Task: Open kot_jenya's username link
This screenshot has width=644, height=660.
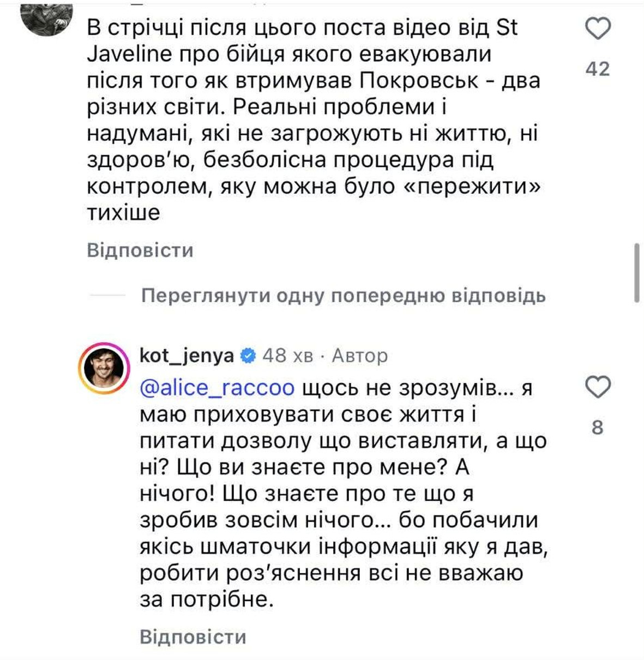Action: tap(188, 355)
